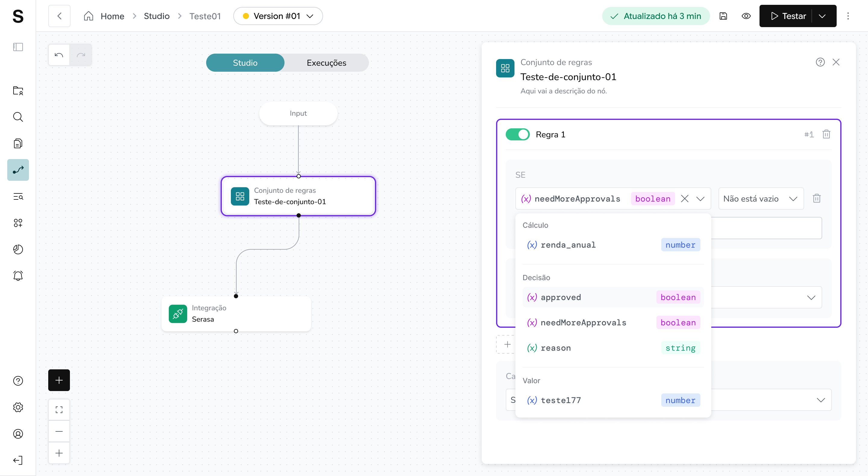This screenshot has width=868, height=476.
Task: Toggle the preview eye icon
Action: [746, 16]
